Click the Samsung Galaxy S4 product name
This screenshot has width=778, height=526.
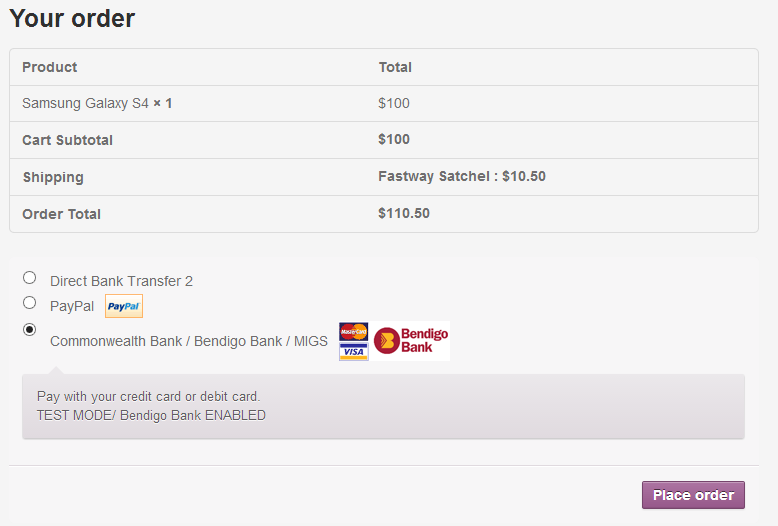point(85,103)
